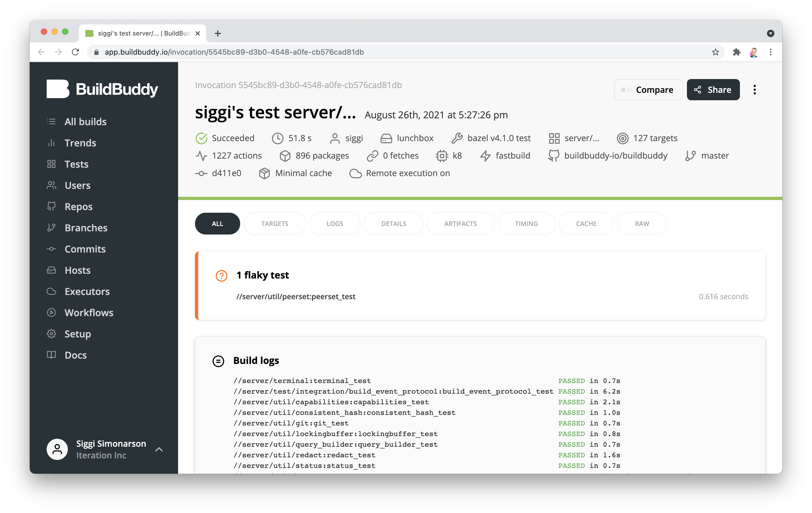Screen dimensions: 812x513
Task: Click the Siggi Simonarson profile avatar
Action: coord(57,449)
